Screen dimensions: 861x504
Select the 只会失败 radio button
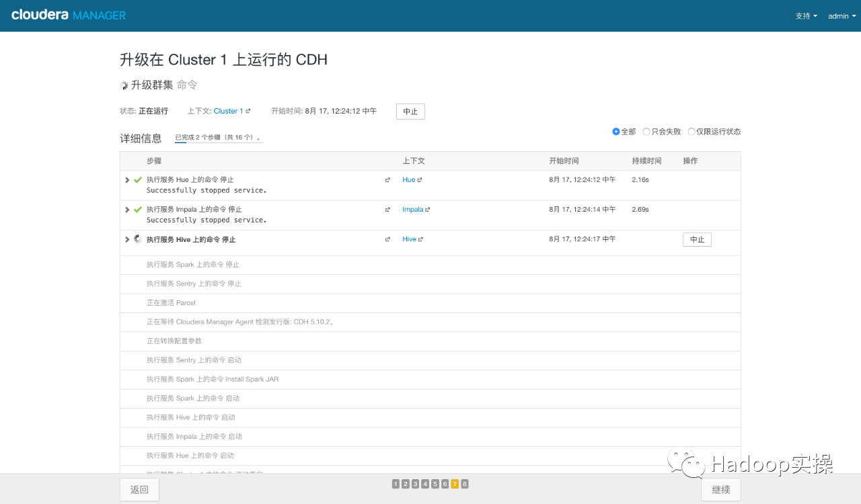[x=646, y=132]
